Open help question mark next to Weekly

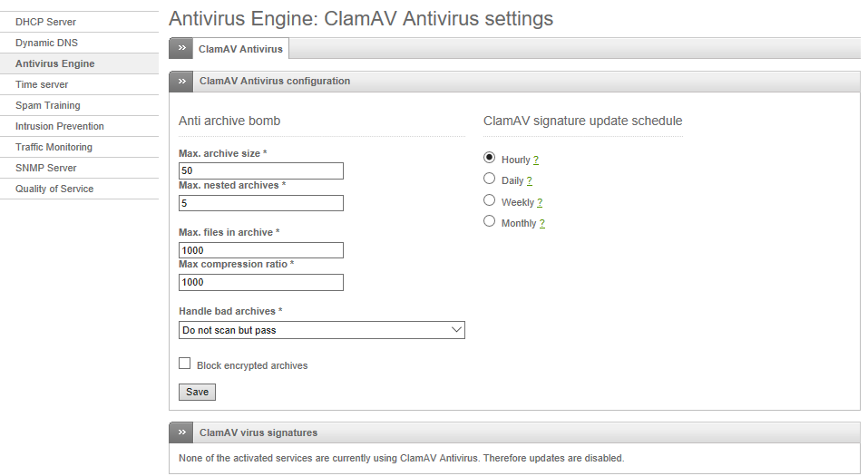[540, 202]
